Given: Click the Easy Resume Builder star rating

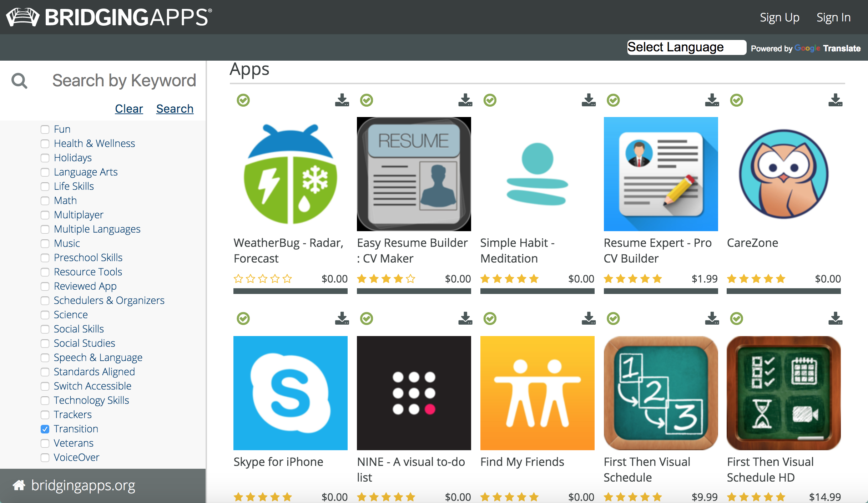Looking at the screenshot, I should [386, 279].
